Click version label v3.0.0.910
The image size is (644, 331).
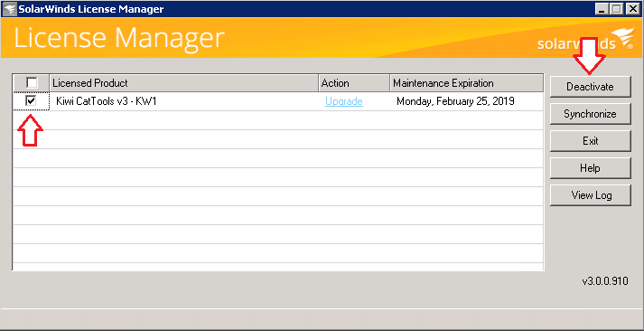605,281
